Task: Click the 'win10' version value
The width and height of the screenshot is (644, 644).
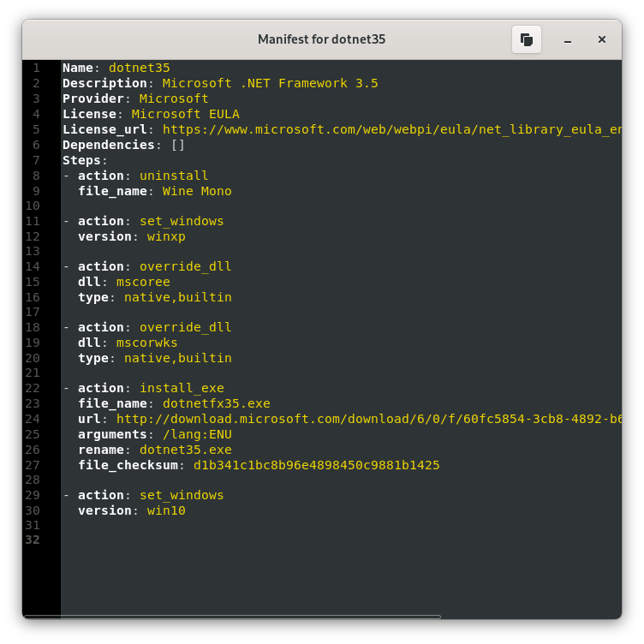Action: pyautogui.click(x=166, y=510)
